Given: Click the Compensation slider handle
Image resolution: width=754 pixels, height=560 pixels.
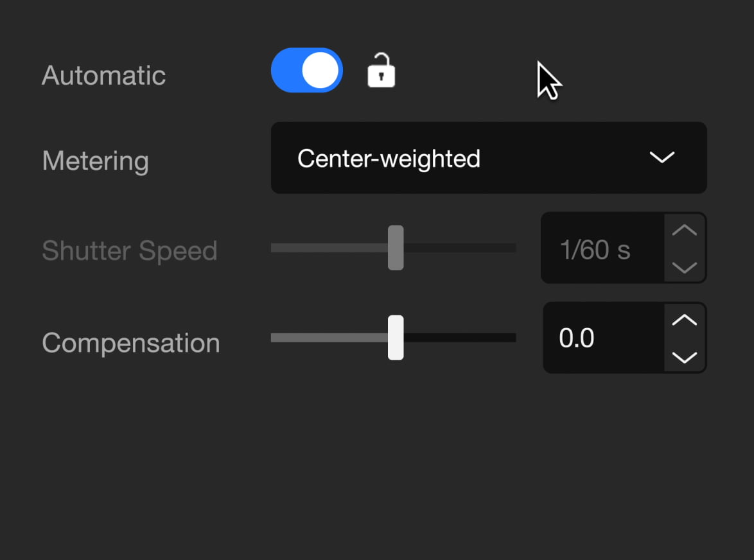Looking at the screenshot, I should [396, 337].
